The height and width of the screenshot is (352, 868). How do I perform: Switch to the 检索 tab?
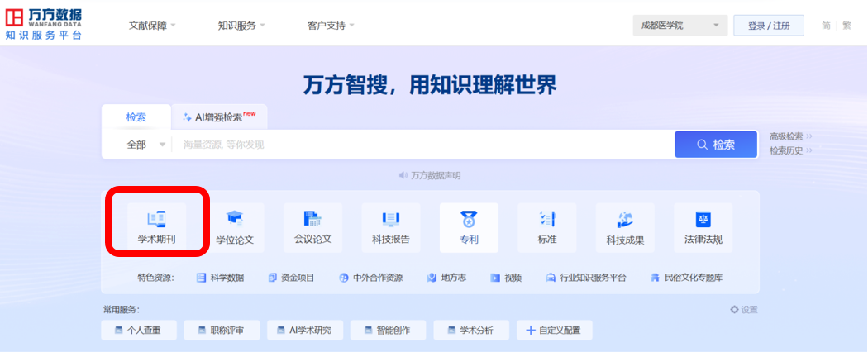pos(136,117)
